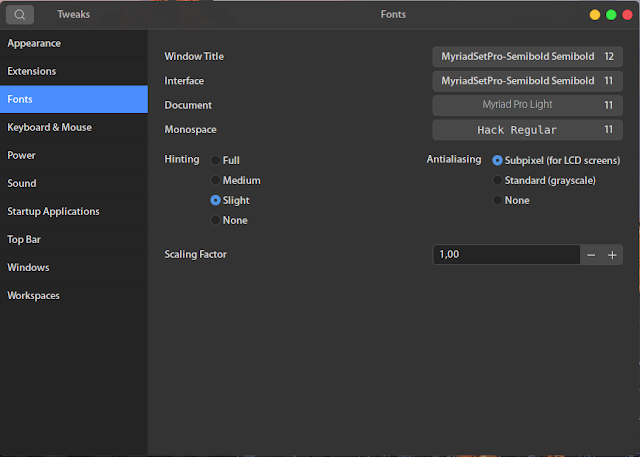The height and width of the screenshot is (457, 640).
Task: Select Fonts sidebar item
Action: (x=74, y=99)
